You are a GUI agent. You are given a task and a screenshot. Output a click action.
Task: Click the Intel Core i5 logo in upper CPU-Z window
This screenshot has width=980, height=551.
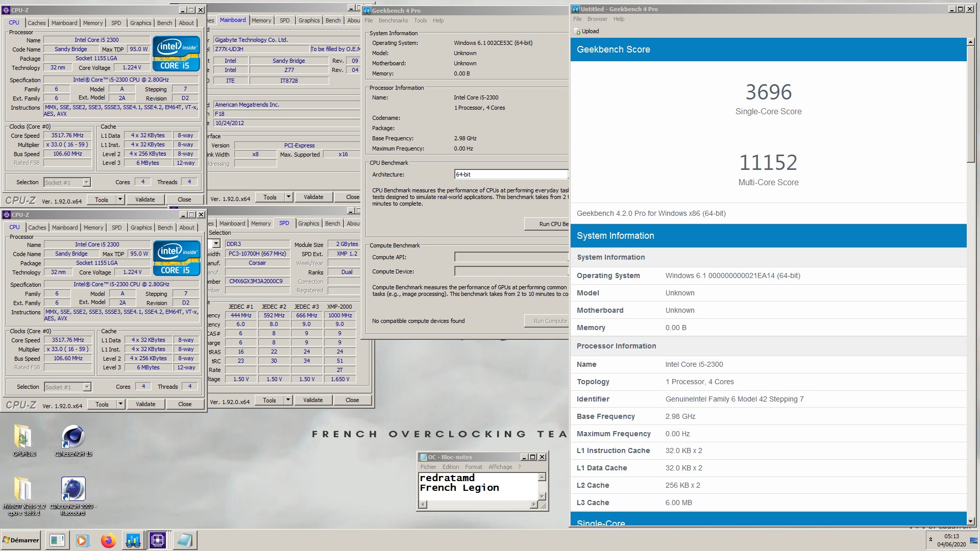176,53
